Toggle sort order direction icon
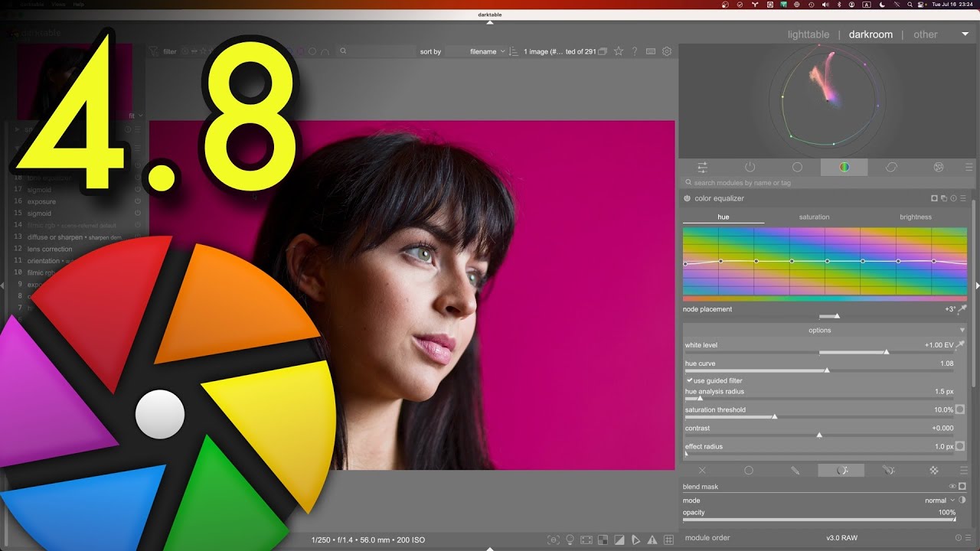The height and width of the screenshot is (551, 980). tap(514, 51)
